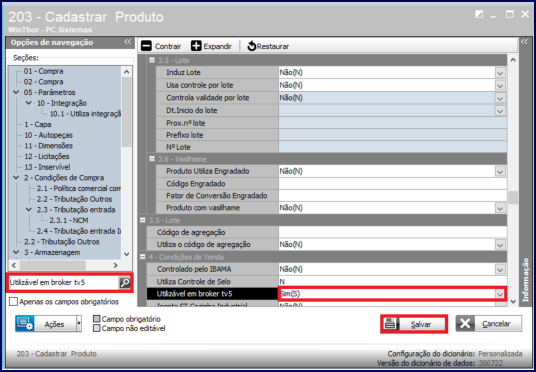
Task: Collapse 2 - Condições de Compra node
Action: click(x=16, y=177)
